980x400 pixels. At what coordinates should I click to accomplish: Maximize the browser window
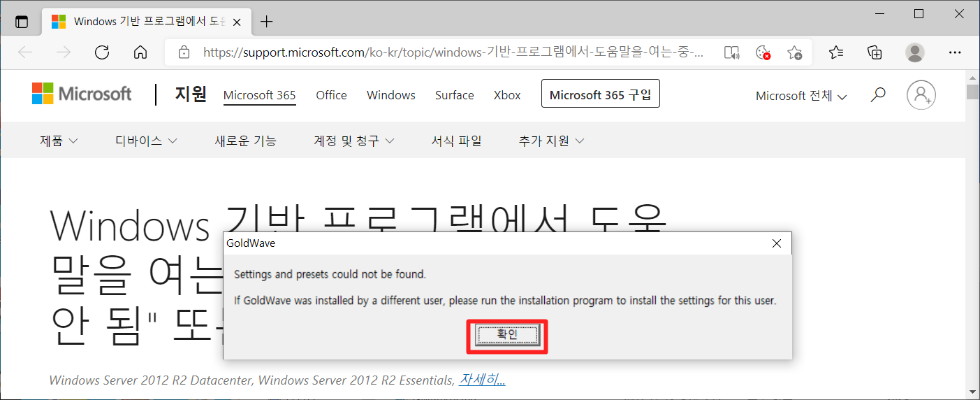click(x=919, y=14)
